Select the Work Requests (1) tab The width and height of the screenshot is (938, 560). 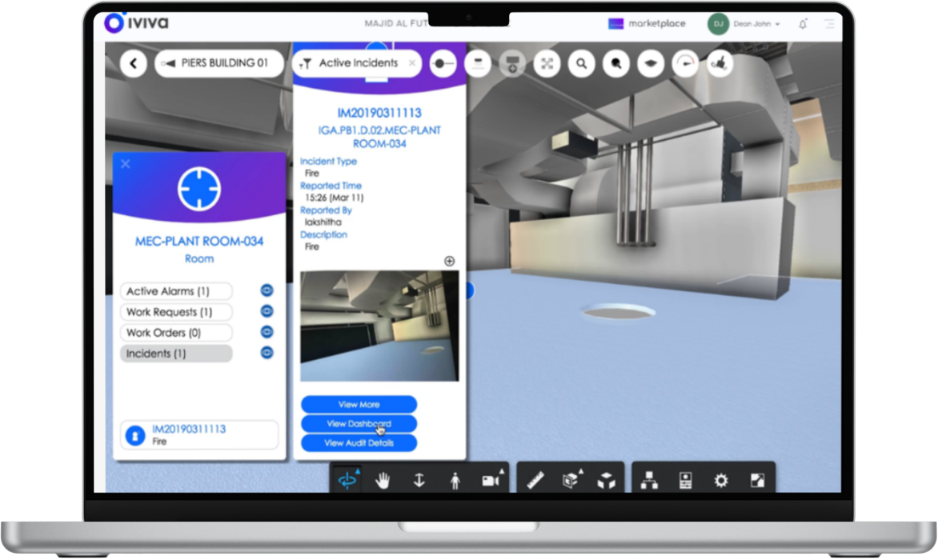(x=176, y=312)
